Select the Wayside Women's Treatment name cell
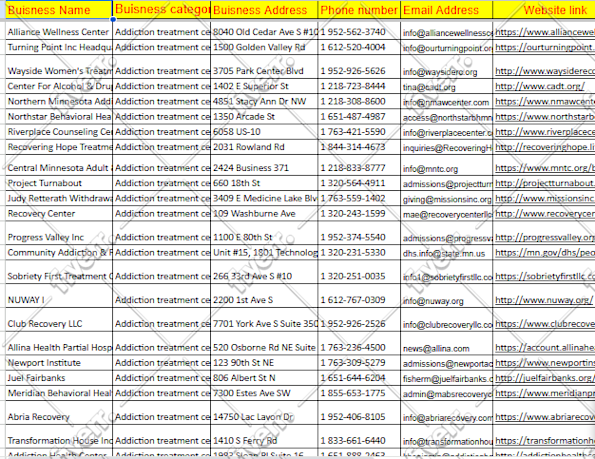595x459 pixels. 59,67
